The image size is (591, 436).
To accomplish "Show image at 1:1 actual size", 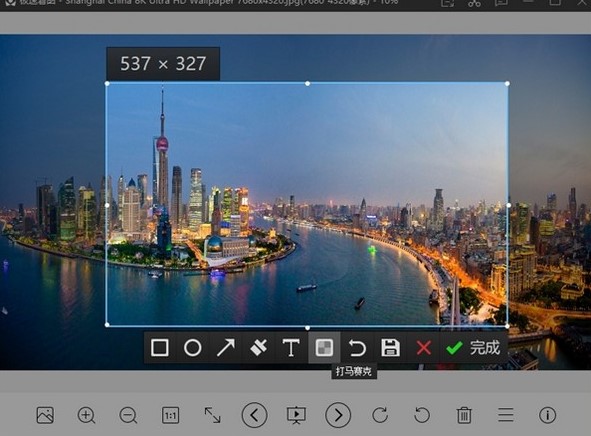I will (x=170, y=415).
